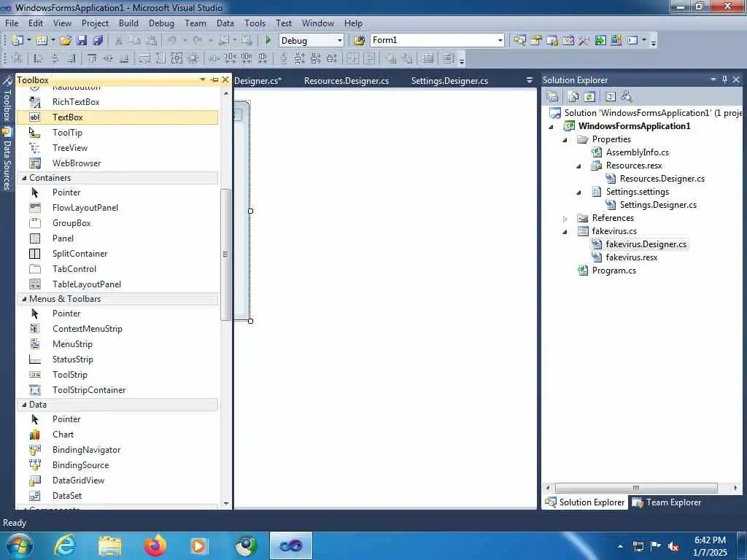The height and width of the screenshot is (560, 747).
Task: Collapse the Resources.resx node
Action: tap(578, 166)
